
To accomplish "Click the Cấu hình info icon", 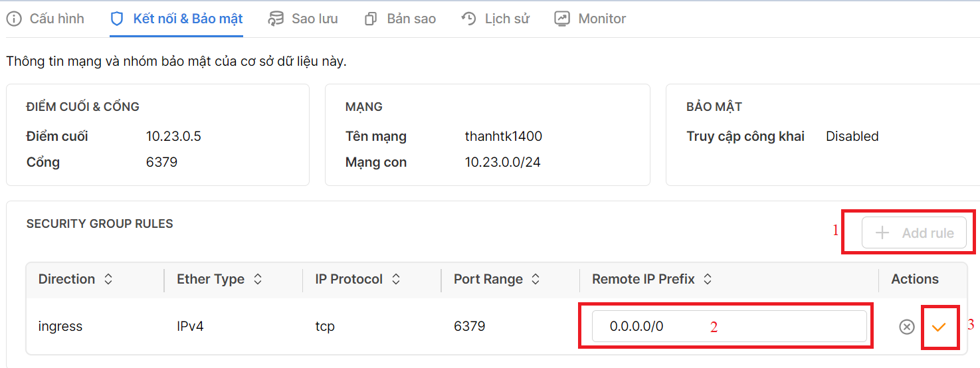I will (x=14, y=19).
